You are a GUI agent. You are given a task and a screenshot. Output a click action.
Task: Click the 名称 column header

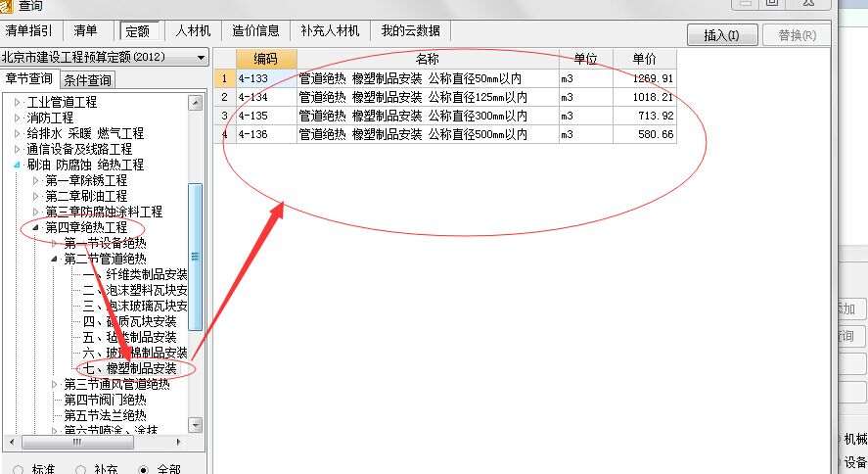pyautogui.click(x=428, y=59)
